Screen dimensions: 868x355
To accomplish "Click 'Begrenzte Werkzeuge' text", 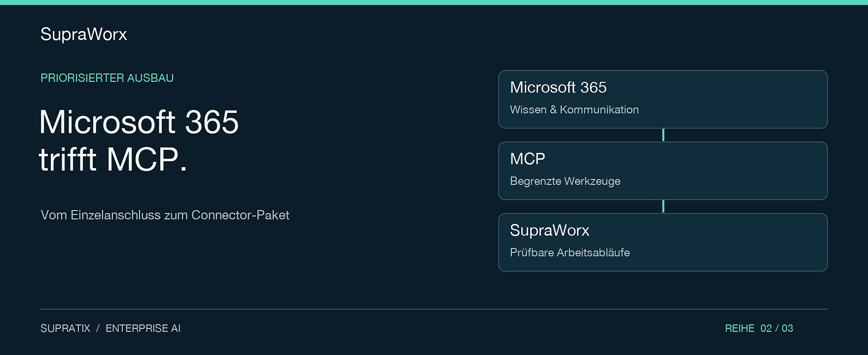I will click(565, 181).
